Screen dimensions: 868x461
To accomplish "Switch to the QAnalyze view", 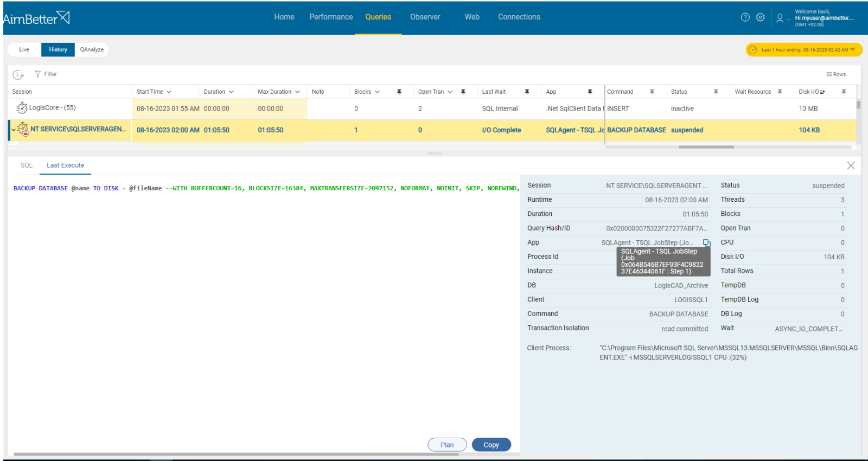I will pos(92,49).
